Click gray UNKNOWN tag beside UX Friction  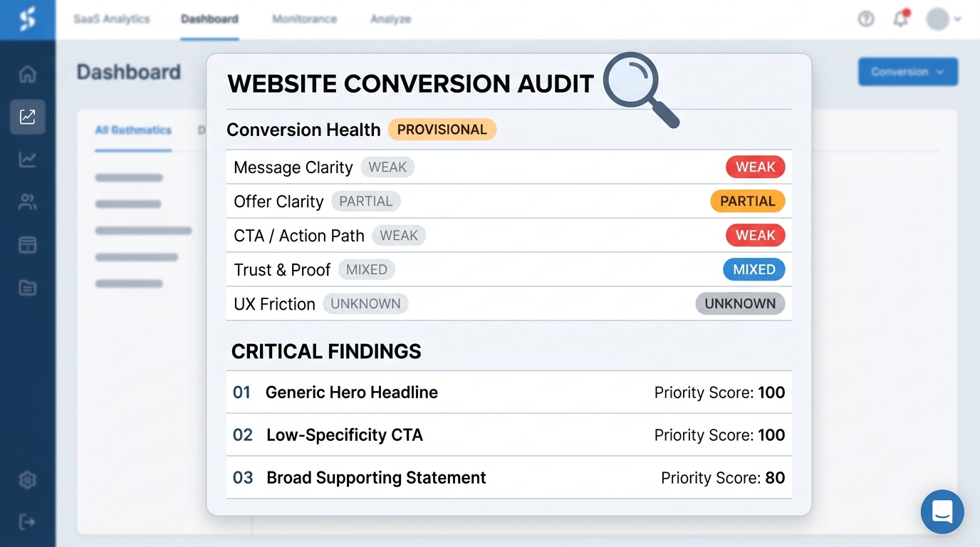[x=365, y=304]
